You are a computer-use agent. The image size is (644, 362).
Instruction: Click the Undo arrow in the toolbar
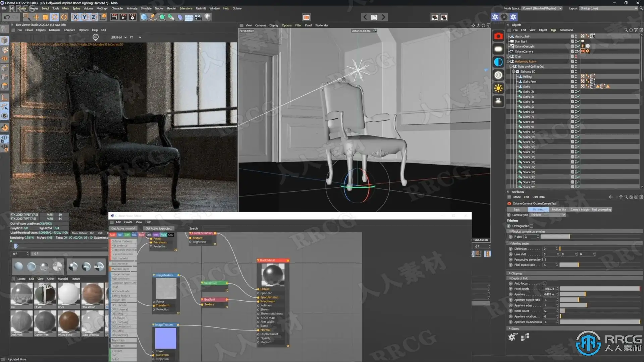6,17
